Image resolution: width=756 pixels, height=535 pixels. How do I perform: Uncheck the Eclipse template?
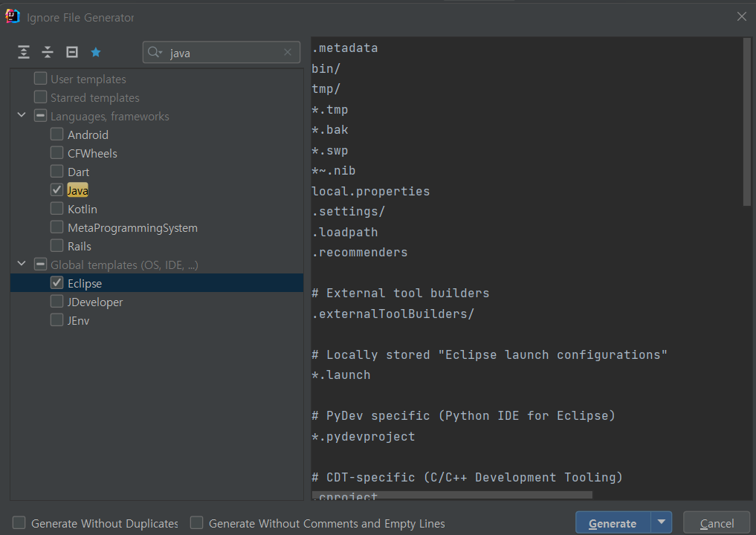point(57,283)
